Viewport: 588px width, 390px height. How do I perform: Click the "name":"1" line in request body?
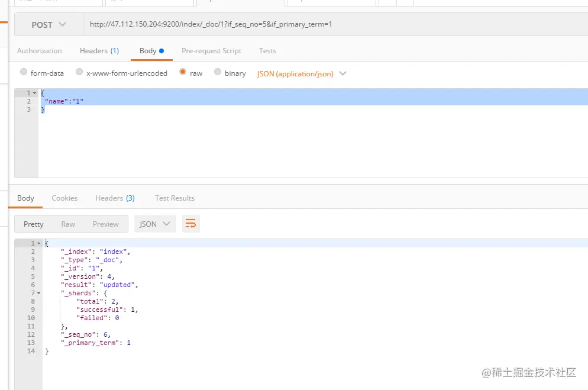point(64,101)
